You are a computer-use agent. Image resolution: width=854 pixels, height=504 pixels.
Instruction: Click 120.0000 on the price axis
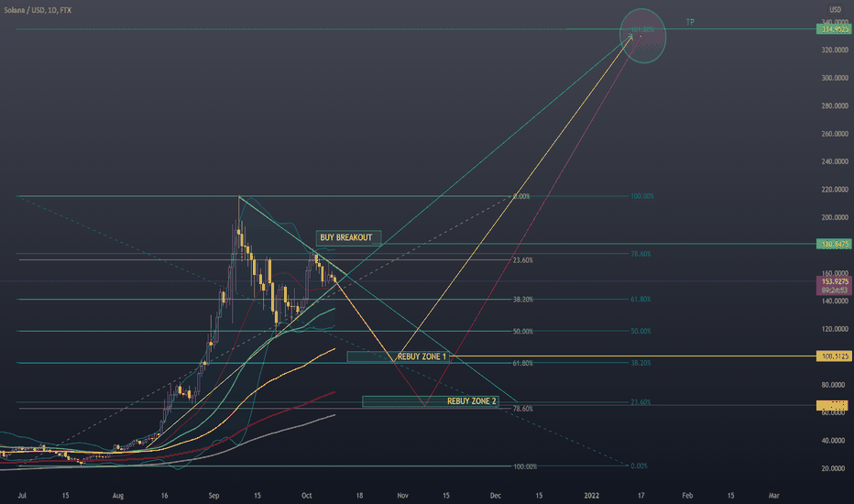[x=835, y=329]
